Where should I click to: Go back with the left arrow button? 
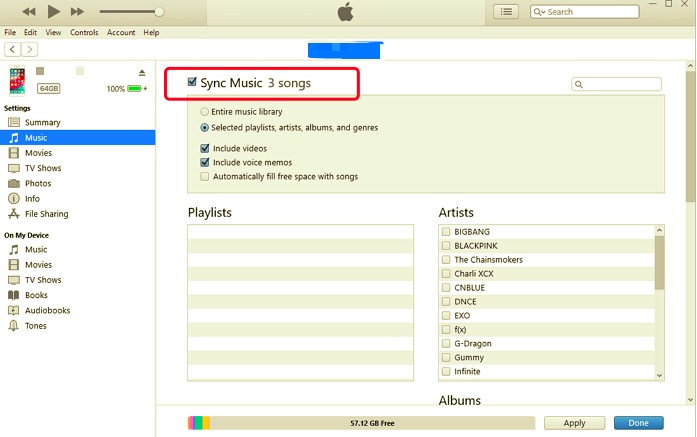click(12, 49)
